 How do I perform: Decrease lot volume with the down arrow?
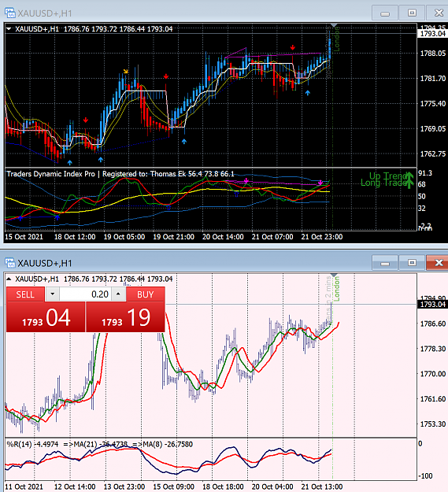pyautogui.click(x=53, y=294)
